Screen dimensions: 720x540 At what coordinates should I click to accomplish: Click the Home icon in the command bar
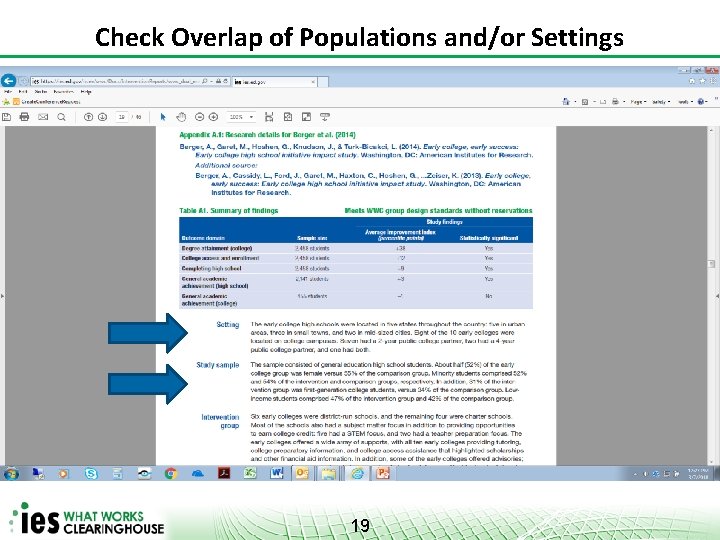(x=566, y=101)
